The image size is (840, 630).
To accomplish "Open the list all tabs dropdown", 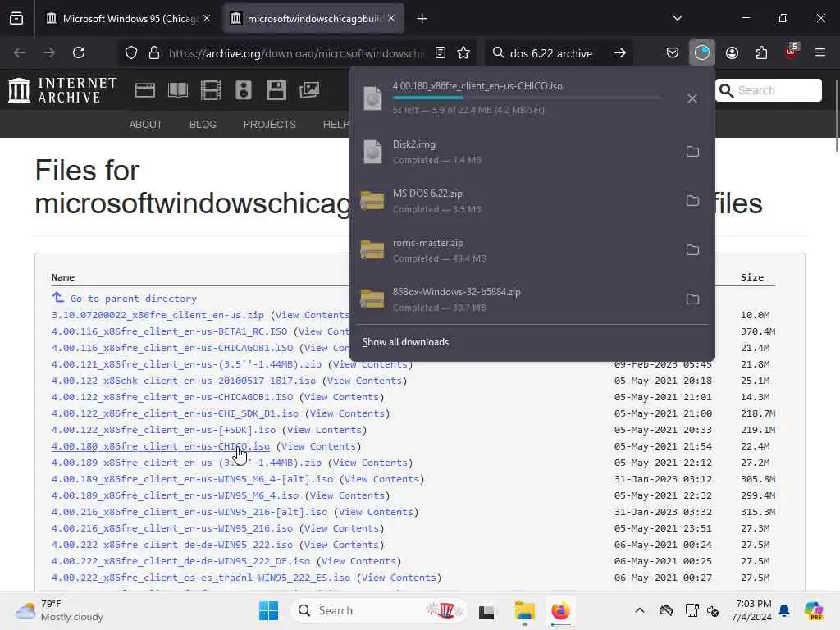I will point(677,18).
